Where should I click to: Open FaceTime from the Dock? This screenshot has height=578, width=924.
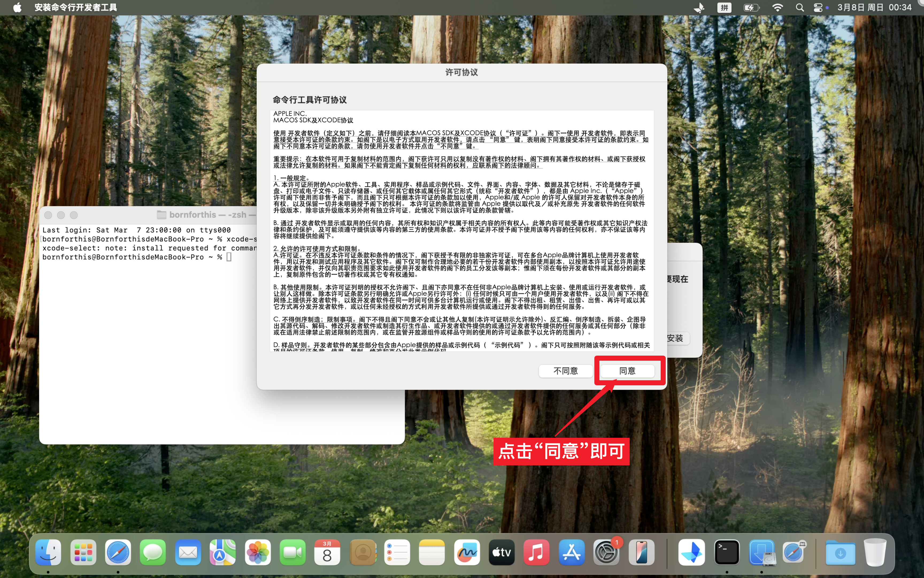point(292,552)
